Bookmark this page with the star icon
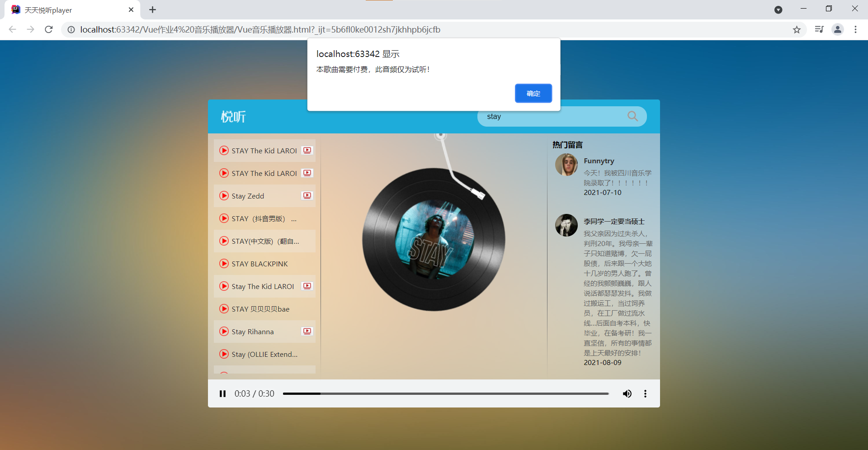The height and width of the screenshot is (450, 868). [797, 29]
